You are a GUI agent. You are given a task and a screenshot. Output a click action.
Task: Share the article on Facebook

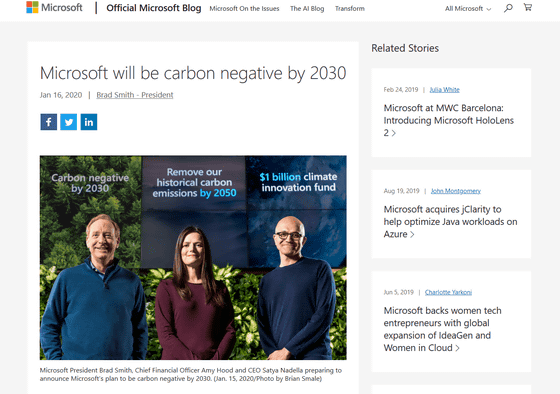[x=49, y=122]
